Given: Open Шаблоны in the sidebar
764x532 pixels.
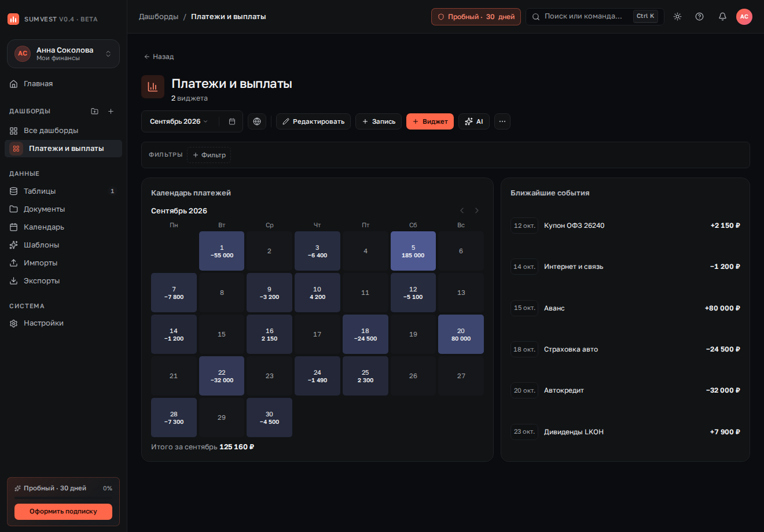Looking at the screenshot, I should [x=63, y=245].
